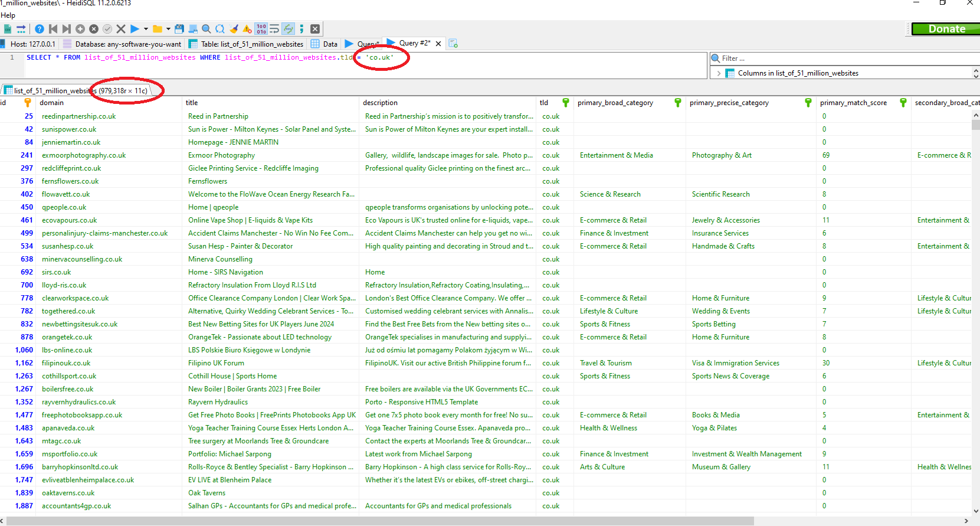Select the reedinpartnership.co.uk domain cell
The height and width of the screenshot is (526, 980).
109,116
